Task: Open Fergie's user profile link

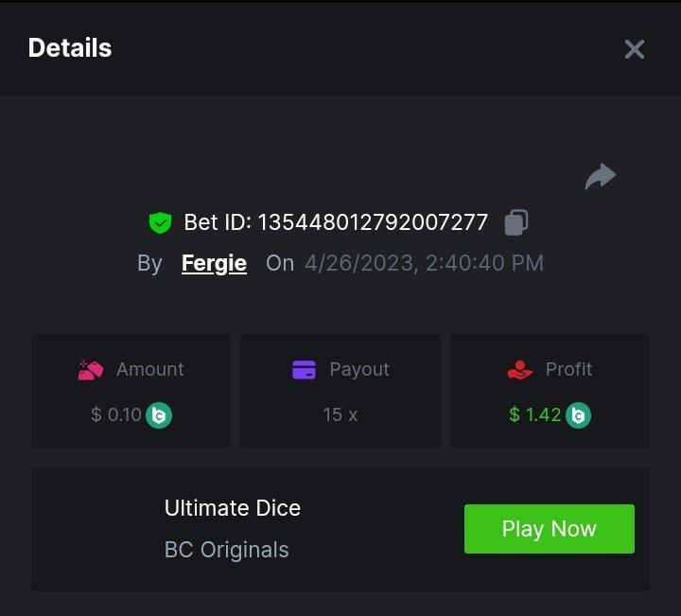Action: (214, 263)
